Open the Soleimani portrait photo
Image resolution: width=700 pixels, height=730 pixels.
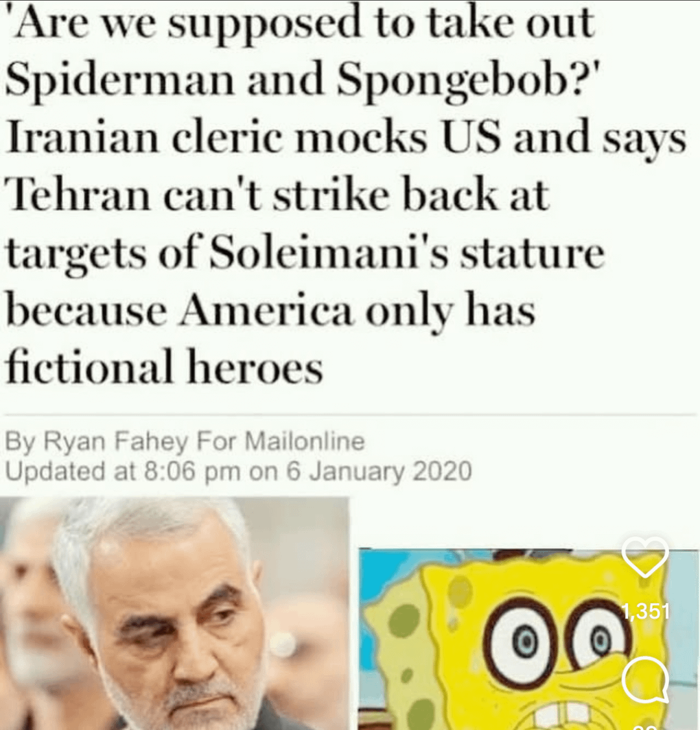click(x=174, y=613)
